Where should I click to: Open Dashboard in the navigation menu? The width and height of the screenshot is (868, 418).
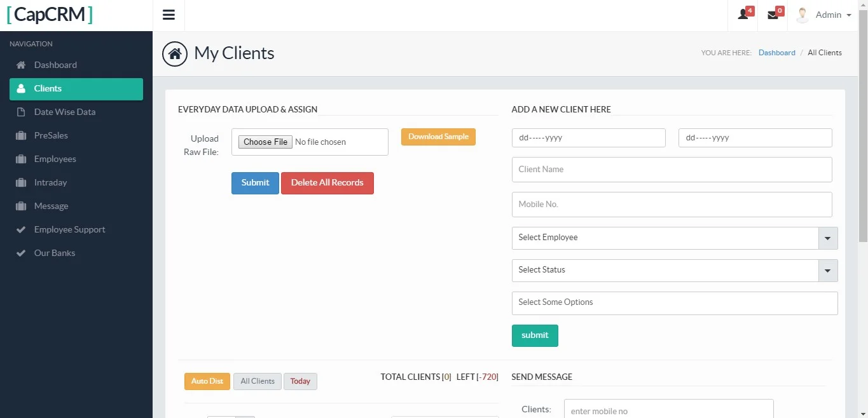click(x=76, y=65)
